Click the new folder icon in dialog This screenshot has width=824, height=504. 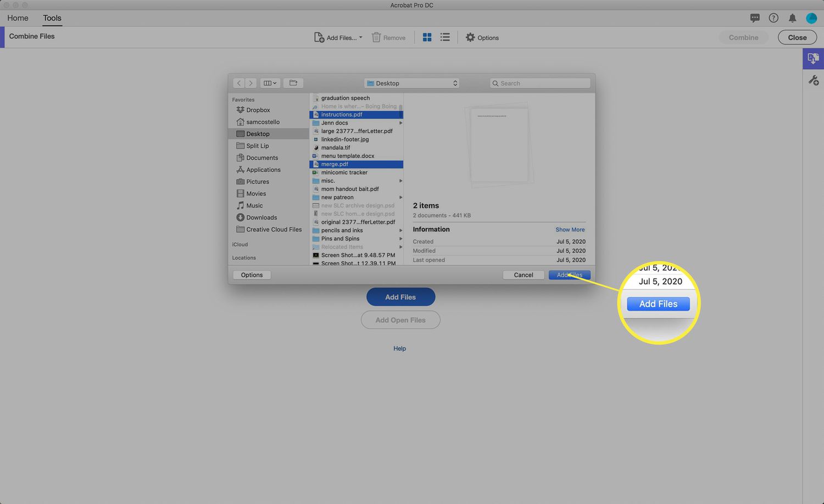point(293,83)
